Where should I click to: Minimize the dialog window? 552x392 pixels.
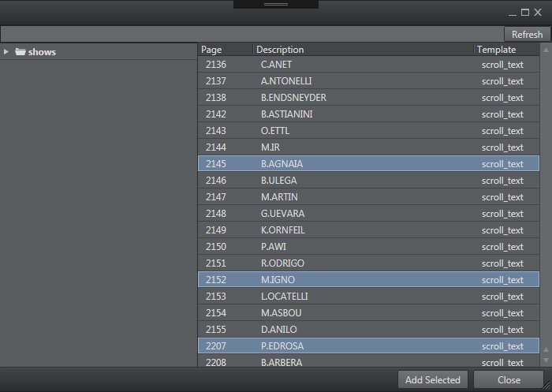(x=513, y=13)
